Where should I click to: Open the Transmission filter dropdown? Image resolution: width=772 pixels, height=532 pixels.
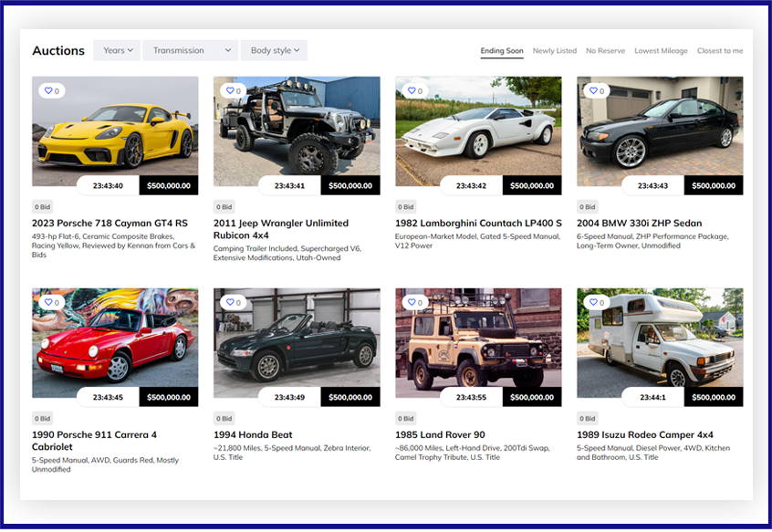tap(191, 50)
